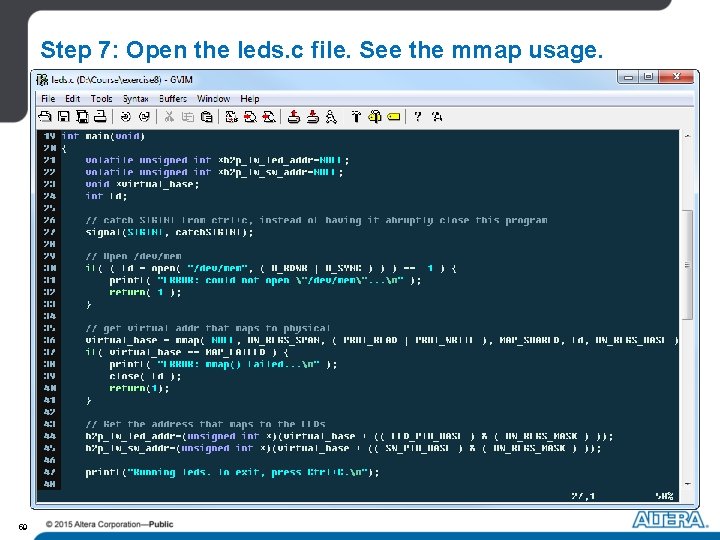Open the Window menu
The width and height of the screenshot is (720, 540).
pyautogui.click(x=213, y=99)
